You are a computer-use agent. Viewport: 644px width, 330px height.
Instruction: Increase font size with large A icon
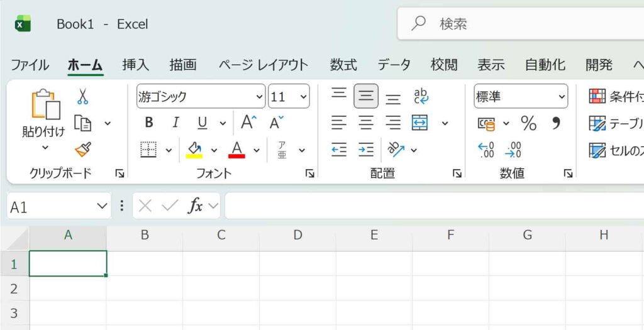click(x=248, y=123)
